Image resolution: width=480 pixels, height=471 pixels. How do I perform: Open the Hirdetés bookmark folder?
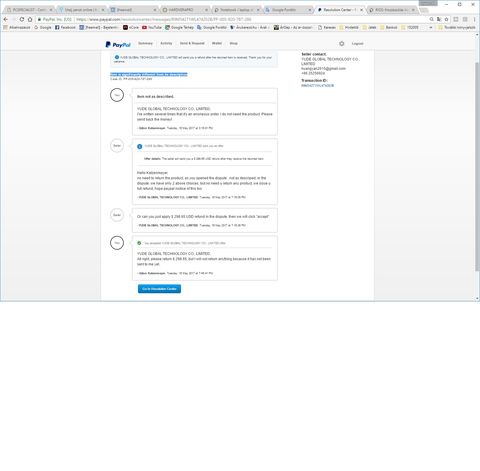(x=349, y=27)
